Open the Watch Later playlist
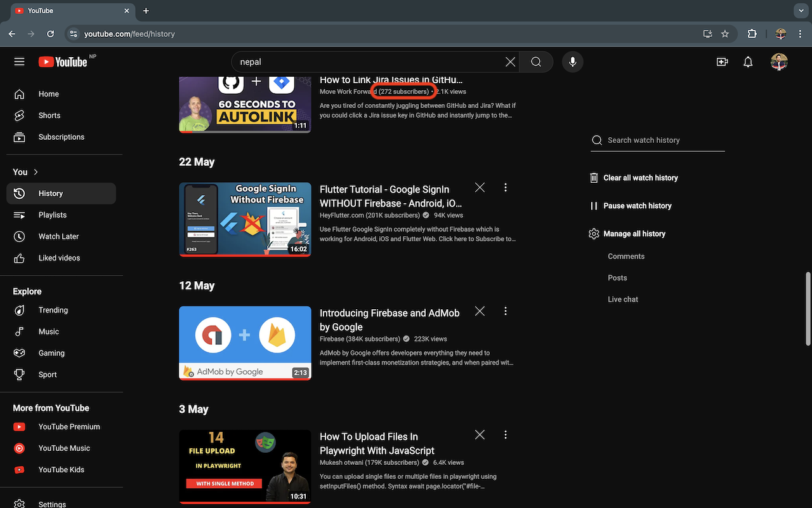 58,236
